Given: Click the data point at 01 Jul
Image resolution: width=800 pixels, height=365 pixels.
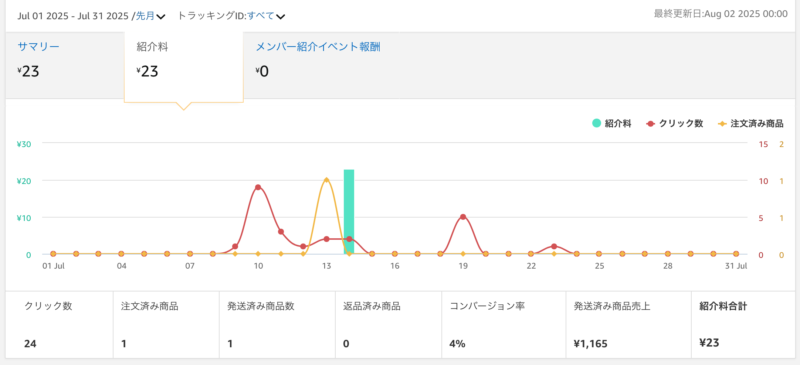Looking at the screenshot, I should tap(53, 254).
